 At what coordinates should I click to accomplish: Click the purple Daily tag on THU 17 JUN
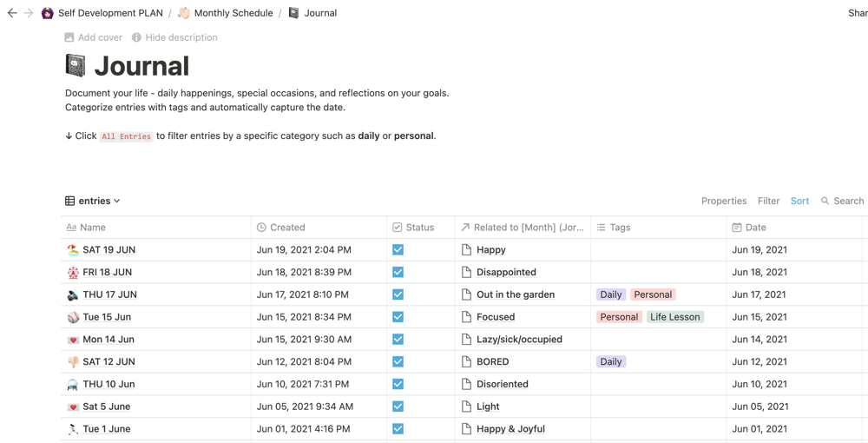coord(611,294)
